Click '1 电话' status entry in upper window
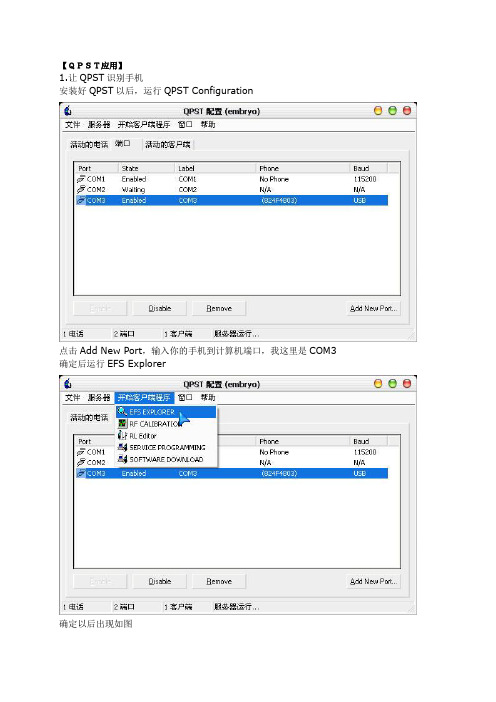 tap(73, 334)
